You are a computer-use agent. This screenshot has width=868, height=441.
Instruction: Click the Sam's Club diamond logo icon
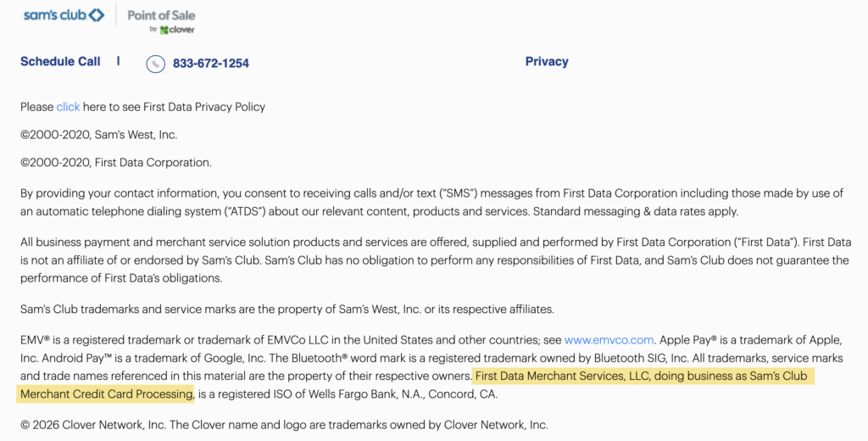coord(96,14)
